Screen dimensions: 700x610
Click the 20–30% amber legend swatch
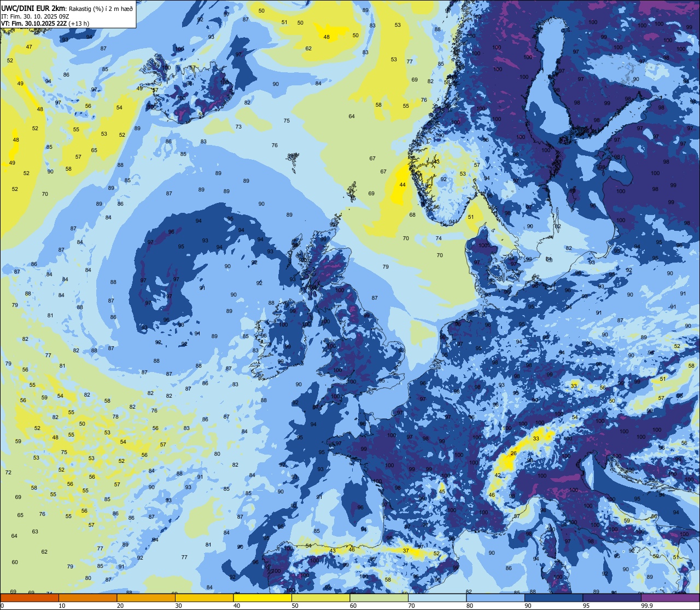pyautogui.click(x=146, y=598)
